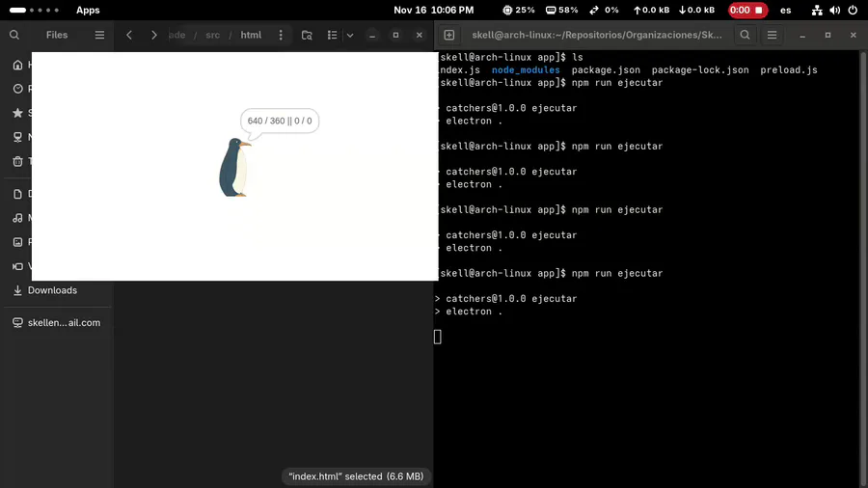
Task: Open the power menu icon
Action: coord(853,10)
